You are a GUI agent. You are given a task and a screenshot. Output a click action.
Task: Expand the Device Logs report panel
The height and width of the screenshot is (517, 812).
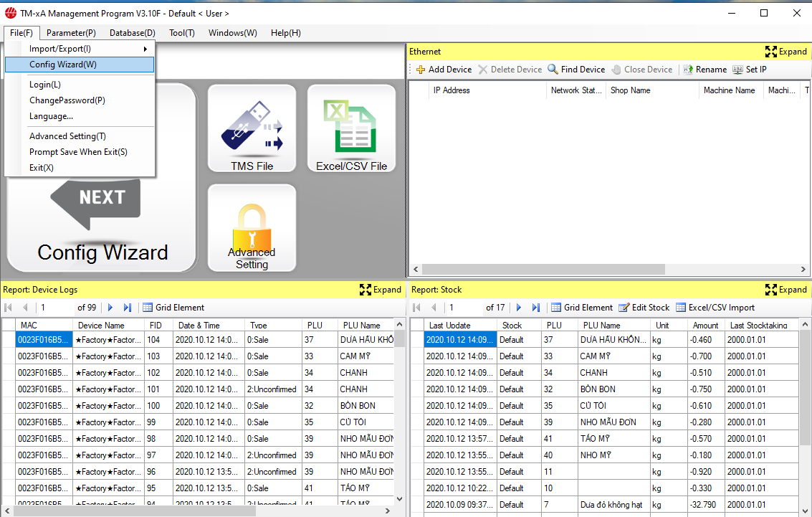380,290
